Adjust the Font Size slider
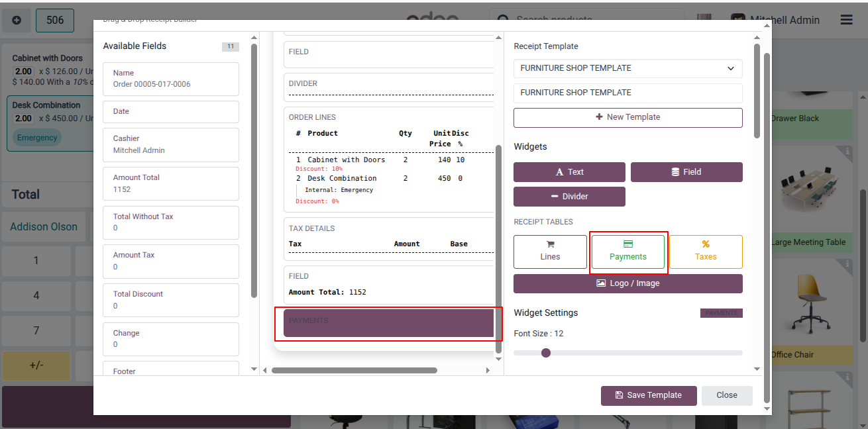 [628, 353]
